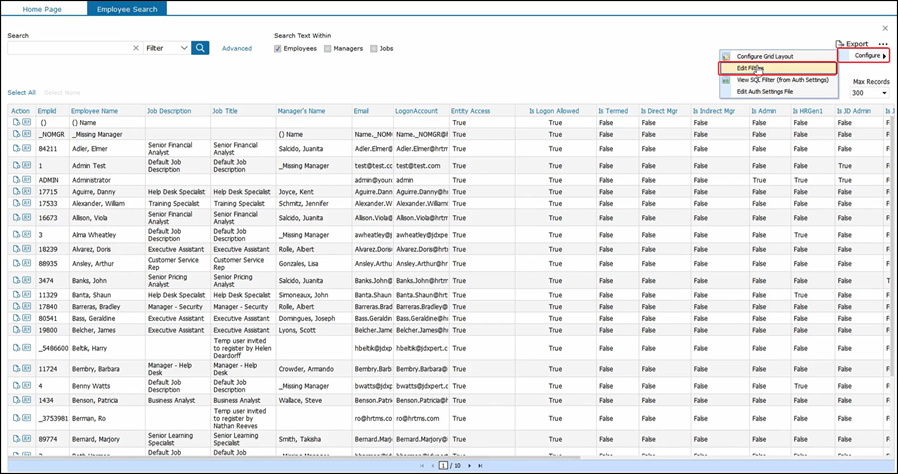
Task: Enable the Managers checkbox
Action: [x=327, y=48]
